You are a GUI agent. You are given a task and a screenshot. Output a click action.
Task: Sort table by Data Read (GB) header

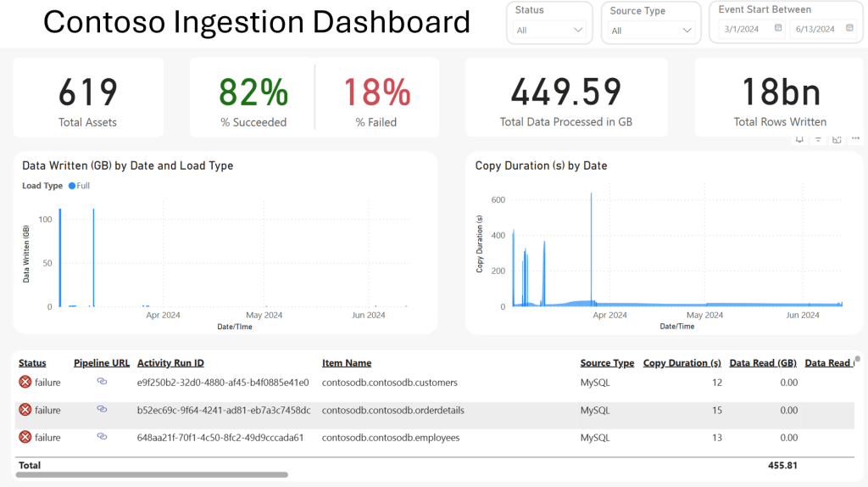click(x=763, y=363)
